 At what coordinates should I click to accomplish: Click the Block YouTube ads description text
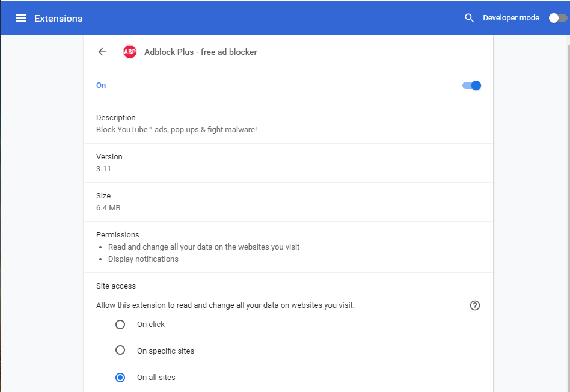pyautogui.click(x=176, y=129)
